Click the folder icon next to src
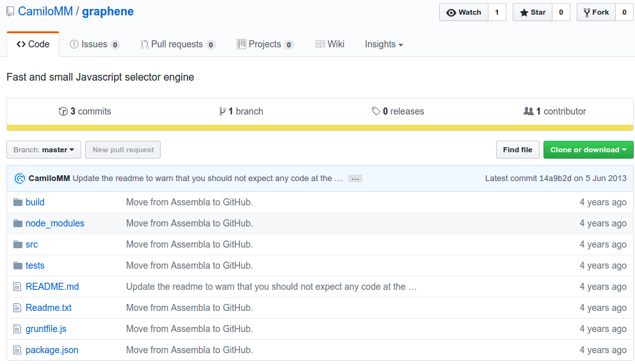The height and width of the screenshot is (364, 635). click(x=18, y=244)
